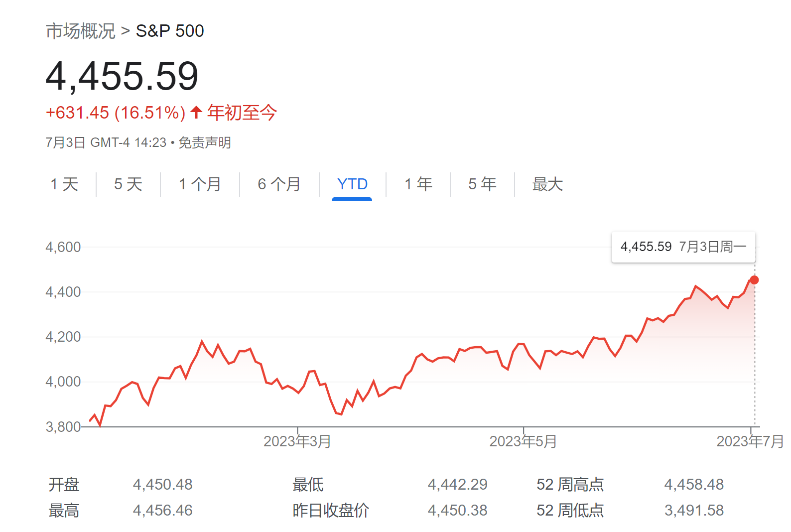Click the 52 周高点 value 4,458.48

click(694, 484)
